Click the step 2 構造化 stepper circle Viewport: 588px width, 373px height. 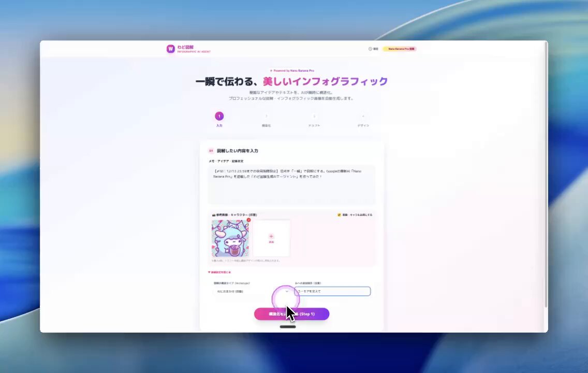267,117
